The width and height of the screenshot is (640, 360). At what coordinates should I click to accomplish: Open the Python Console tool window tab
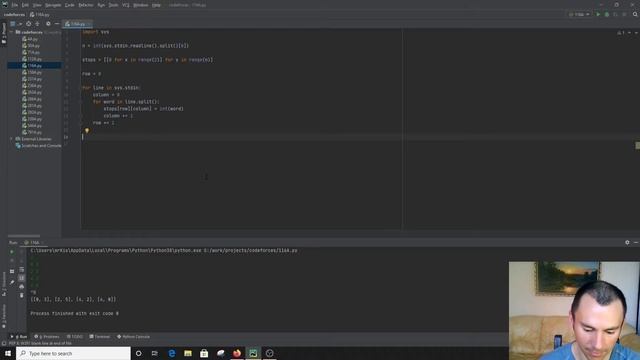[x=133, y=337]
